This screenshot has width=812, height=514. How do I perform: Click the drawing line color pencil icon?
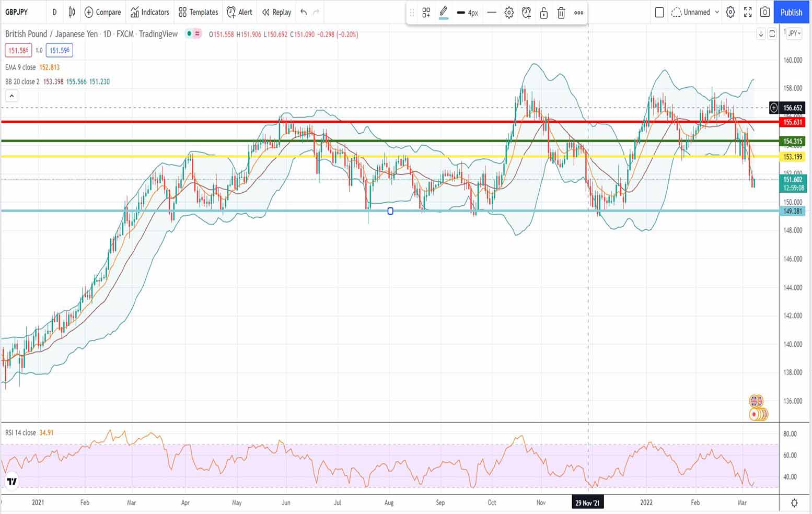coord(443,12)
